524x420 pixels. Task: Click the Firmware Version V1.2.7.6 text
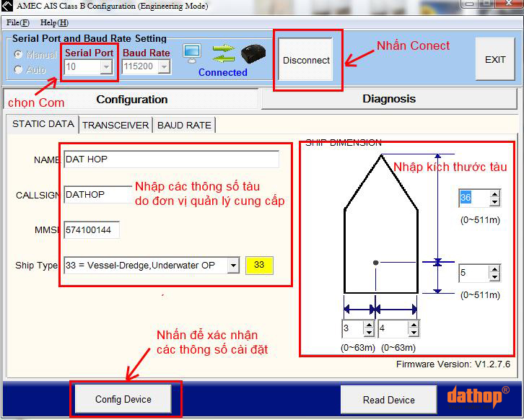coord(453,364)
